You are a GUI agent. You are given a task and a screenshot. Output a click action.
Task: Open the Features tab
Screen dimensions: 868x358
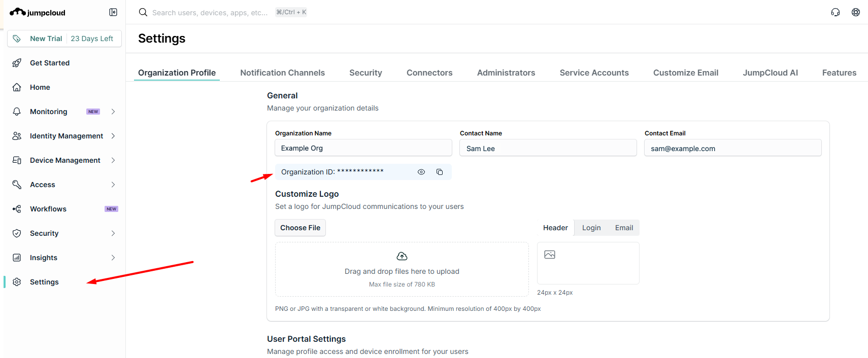839,73
